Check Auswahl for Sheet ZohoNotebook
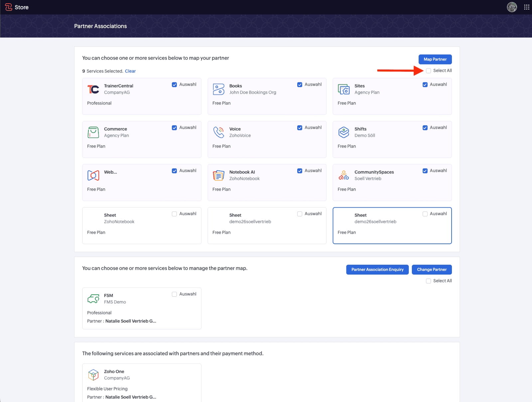 (x=174, y=214)
